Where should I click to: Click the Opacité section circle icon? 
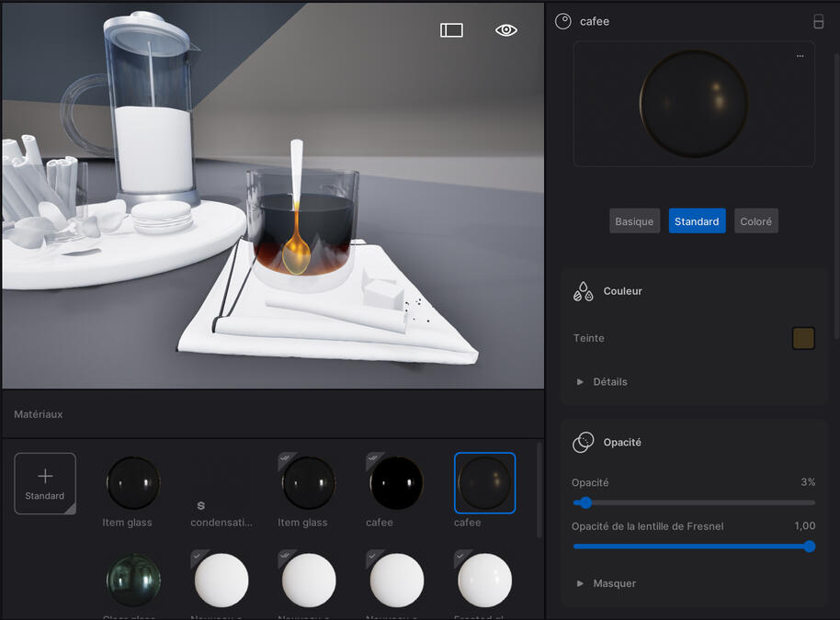click(x=583, y=443)
